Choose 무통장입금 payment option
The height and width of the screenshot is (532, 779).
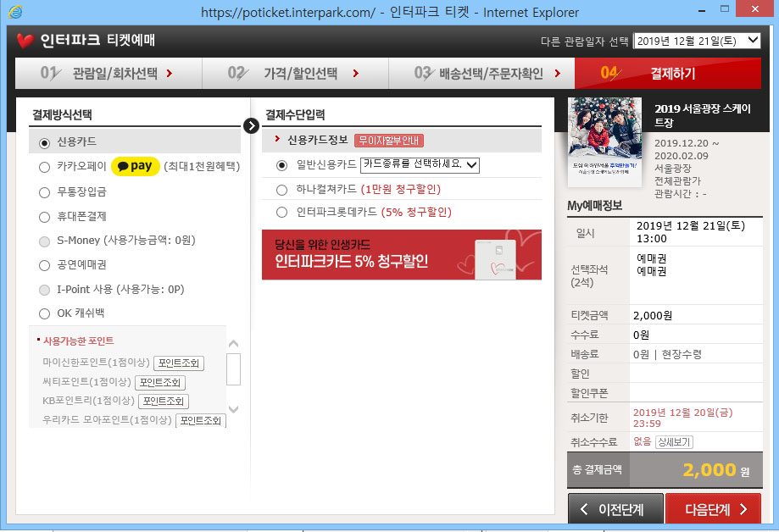(44, 192)
